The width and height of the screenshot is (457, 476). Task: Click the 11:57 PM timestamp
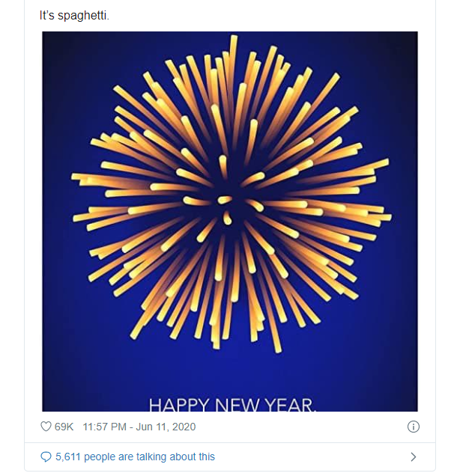[104, 427]
